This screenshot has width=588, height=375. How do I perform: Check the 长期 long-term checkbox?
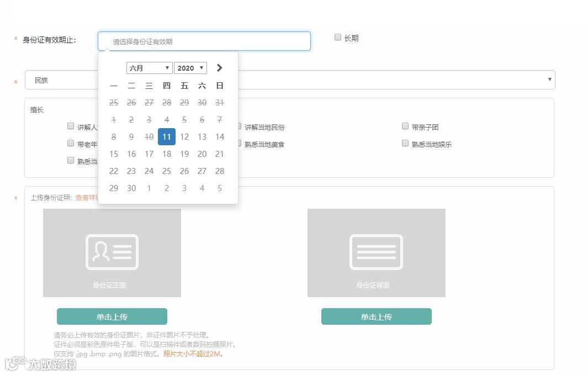338,37
